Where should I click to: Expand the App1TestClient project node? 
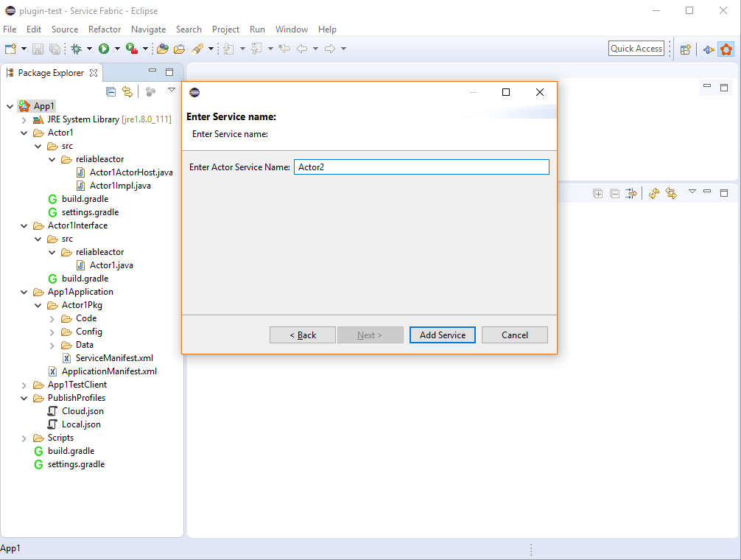(x=24, y=384)
